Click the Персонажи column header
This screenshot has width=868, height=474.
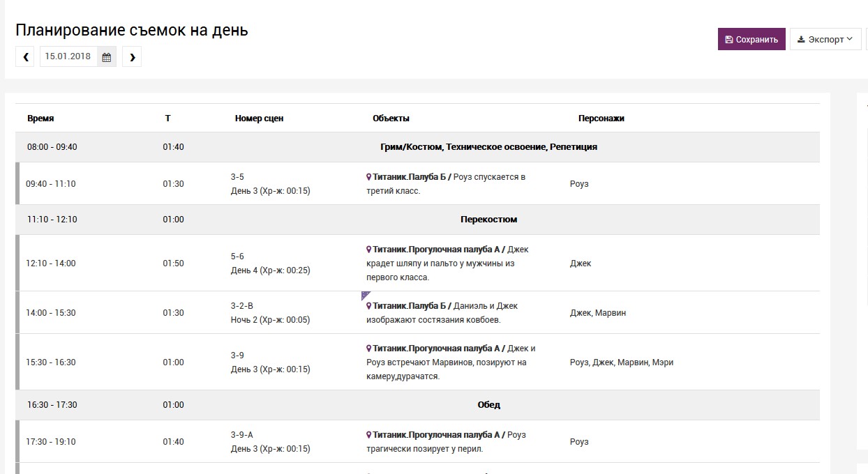[x=601, y=118]
